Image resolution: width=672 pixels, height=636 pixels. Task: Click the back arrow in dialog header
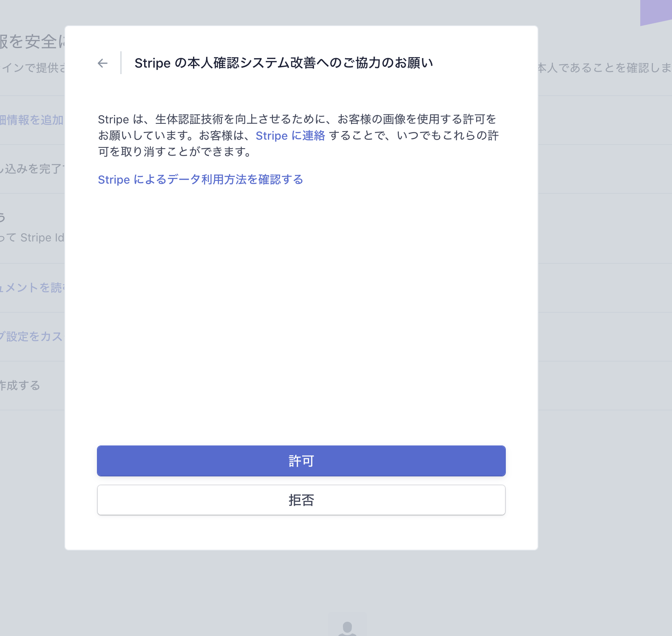(x=103, y=63)
